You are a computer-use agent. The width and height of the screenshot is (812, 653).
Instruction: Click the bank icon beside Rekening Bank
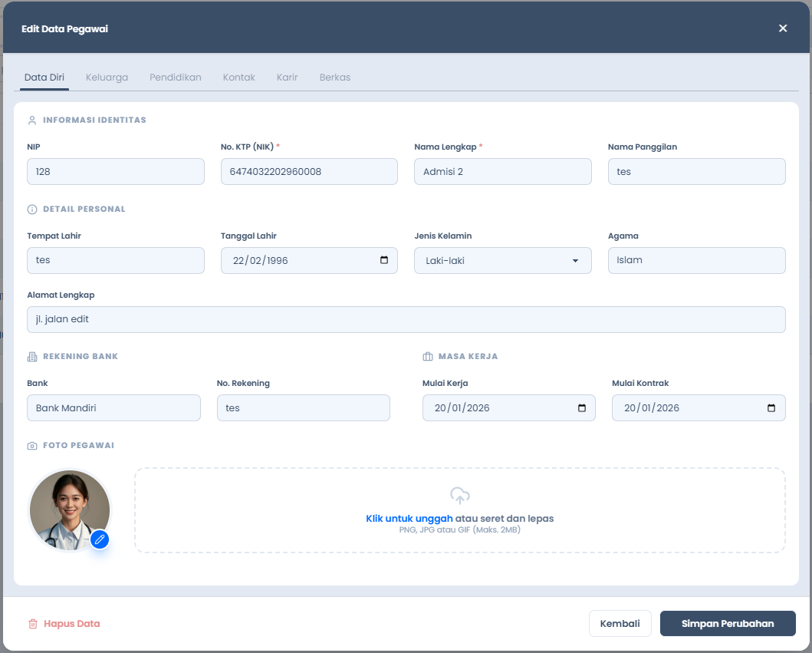pos(32,357)
